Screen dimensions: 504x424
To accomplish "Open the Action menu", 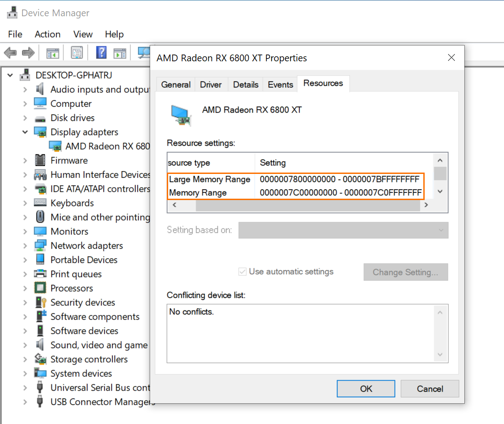I will click(47, 34).
